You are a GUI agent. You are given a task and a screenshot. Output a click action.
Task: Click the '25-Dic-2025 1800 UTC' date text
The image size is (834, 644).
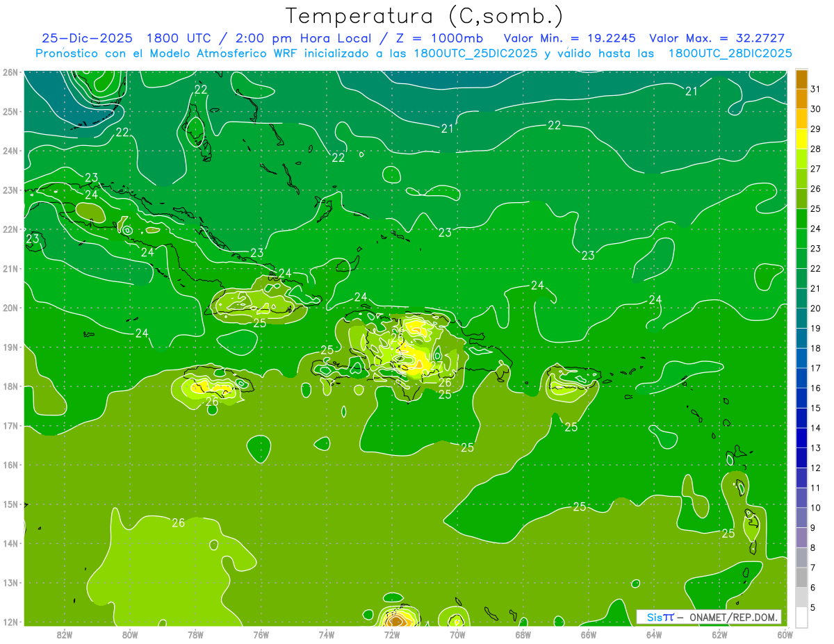point(126,38)
